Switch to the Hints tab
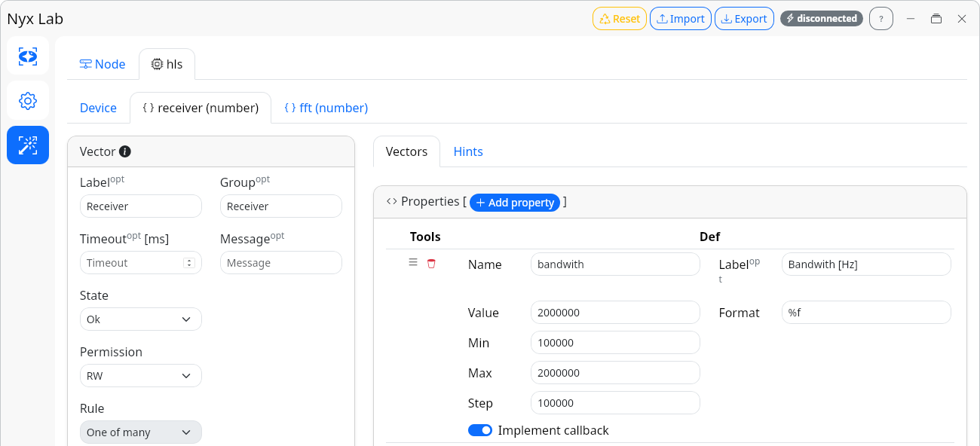The image size is (980, 446). 468,151
